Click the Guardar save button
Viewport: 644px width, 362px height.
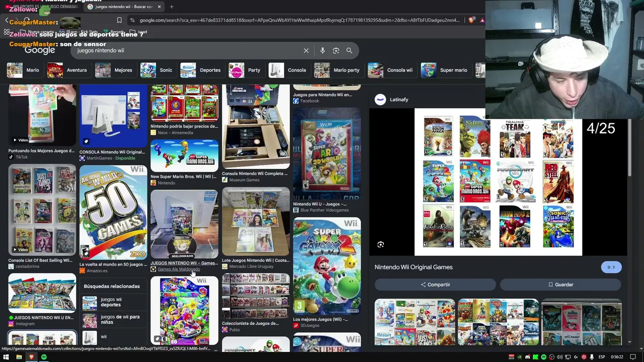pos(560,285)
